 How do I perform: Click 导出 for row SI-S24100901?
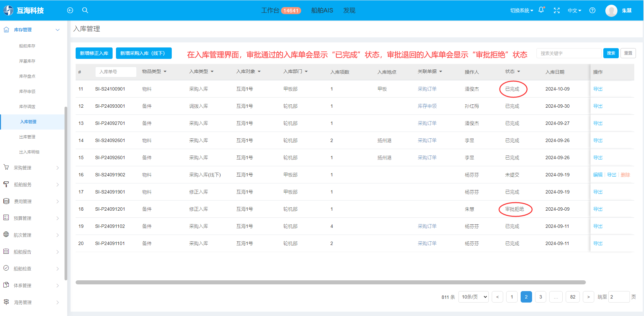pyautogui.click(x=598, y=89)
